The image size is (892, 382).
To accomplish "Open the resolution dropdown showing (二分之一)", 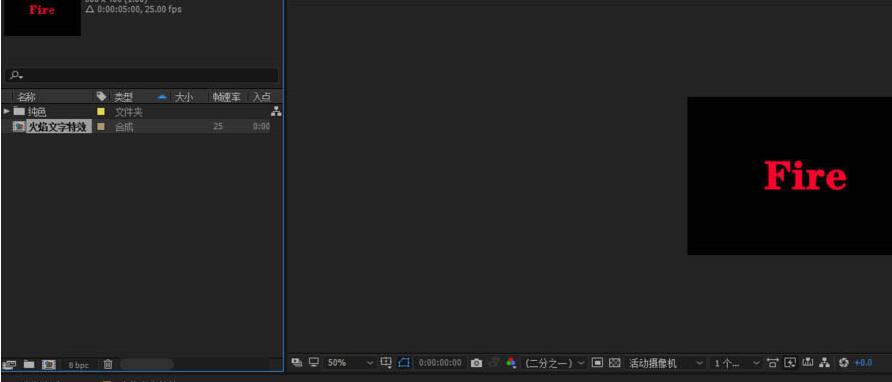I will 555,363.
